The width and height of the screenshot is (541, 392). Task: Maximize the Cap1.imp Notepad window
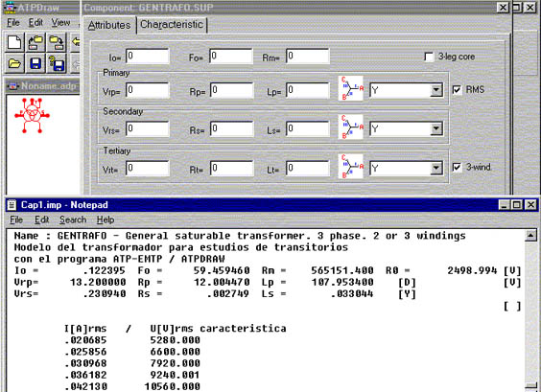[x=516, y=205]
